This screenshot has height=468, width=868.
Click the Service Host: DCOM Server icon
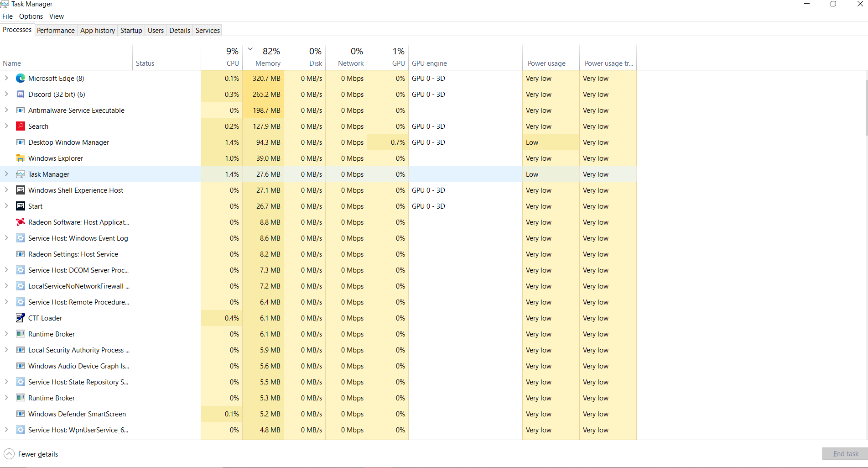pos(21,270)
